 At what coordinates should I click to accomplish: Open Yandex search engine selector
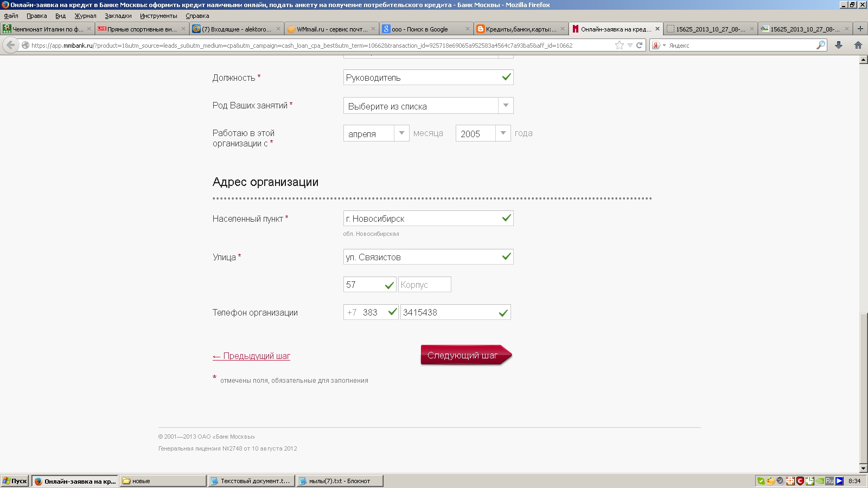point(659,46)
